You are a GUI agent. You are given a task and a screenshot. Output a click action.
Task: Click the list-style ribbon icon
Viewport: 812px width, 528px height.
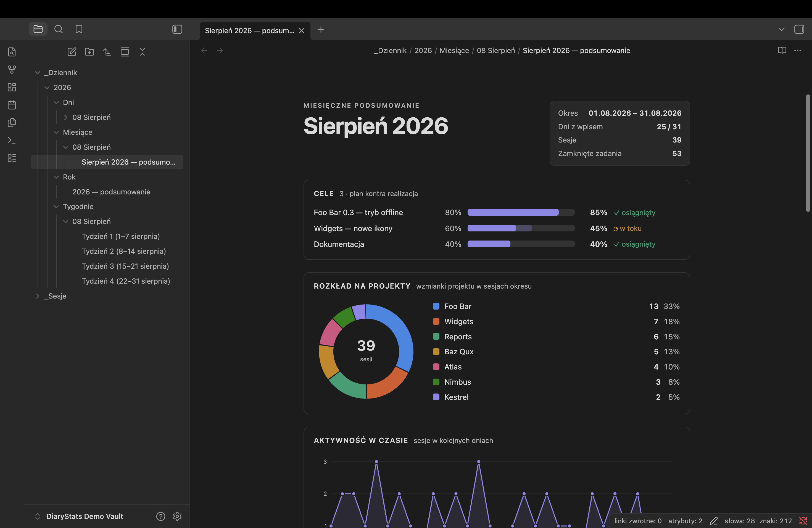click(12, 158)
